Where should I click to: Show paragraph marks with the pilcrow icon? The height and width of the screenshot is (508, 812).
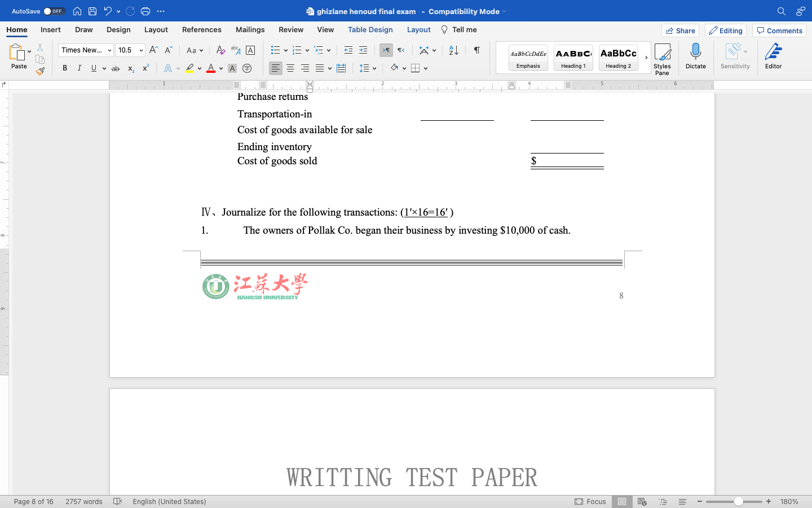tap(476, 50)
